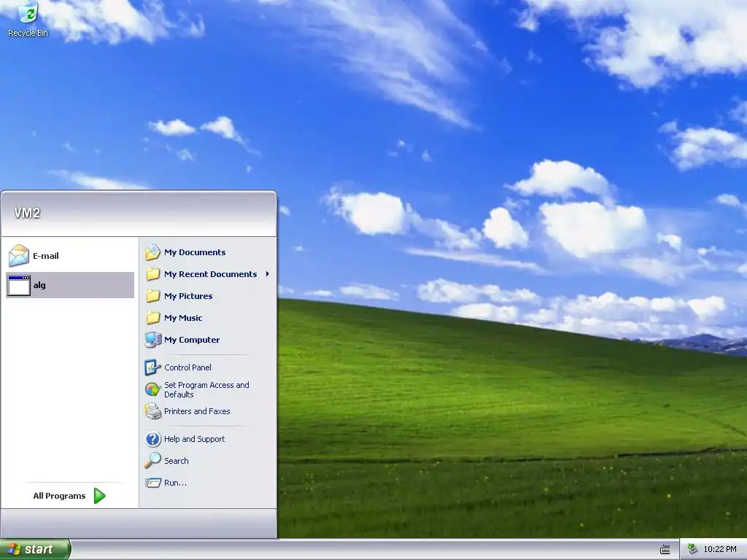Open My Computer menu entry
The width and height of the screenshot is (747, 560).
point(207,340)
